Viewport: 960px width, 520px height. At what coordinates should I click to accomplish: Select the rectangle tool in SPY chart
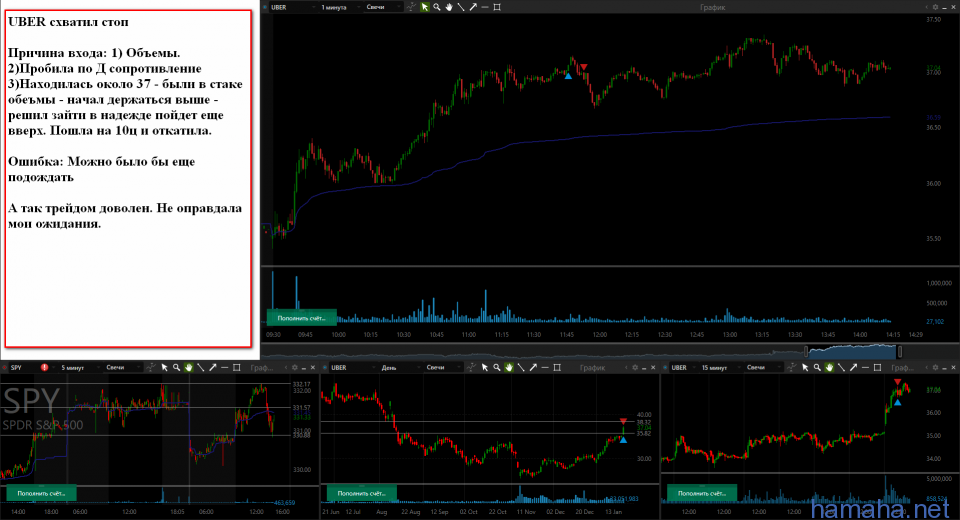pyautogui.click(x=236, y=367)
